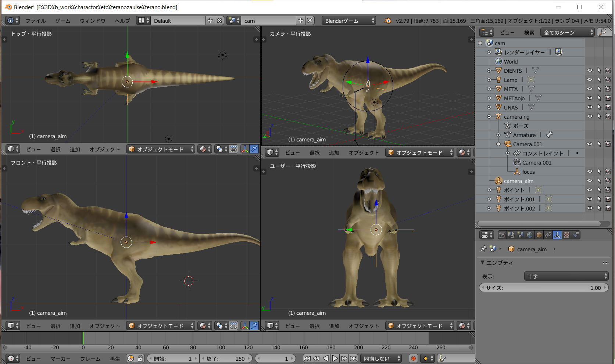
Task: Select camera_aim object in the outliner
Action: [518, 181]
